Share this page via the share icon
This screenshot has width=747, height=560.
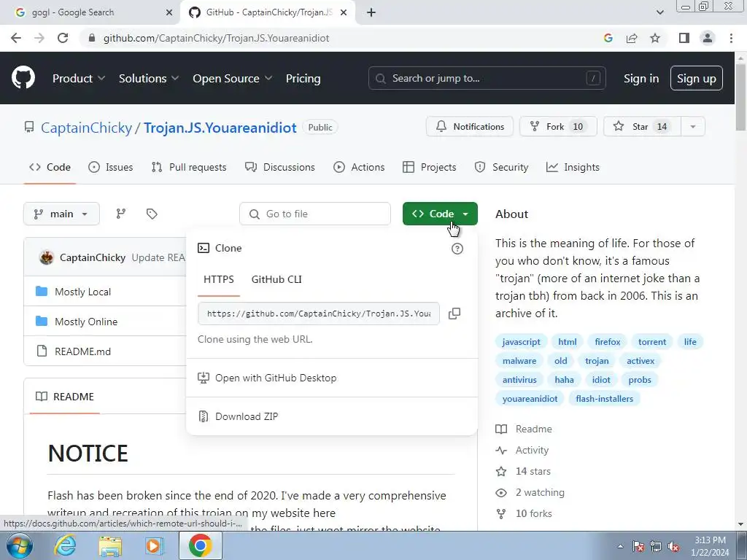coord(632,38)
